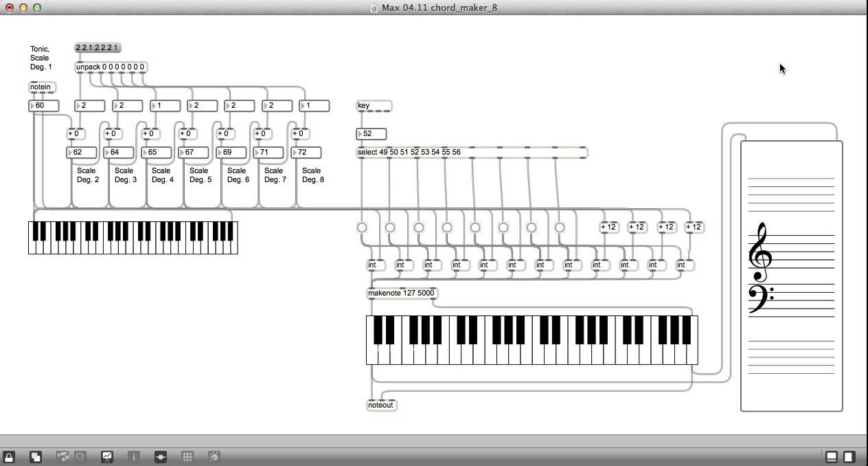Click the debugging gear icon next to the grid
The height and width of the screenshot is (466, 868).
[214, 456]
